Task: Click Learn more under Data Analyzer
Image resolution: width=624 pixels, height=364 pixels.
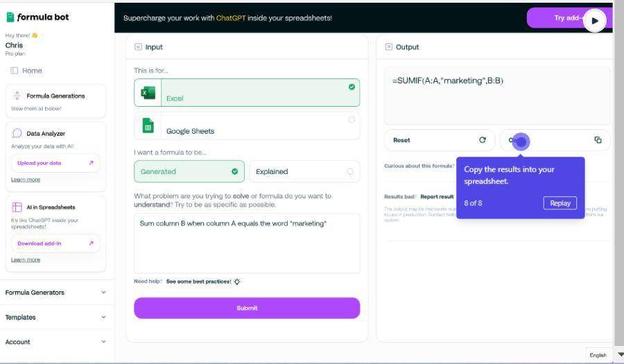Action: point(26,180)
